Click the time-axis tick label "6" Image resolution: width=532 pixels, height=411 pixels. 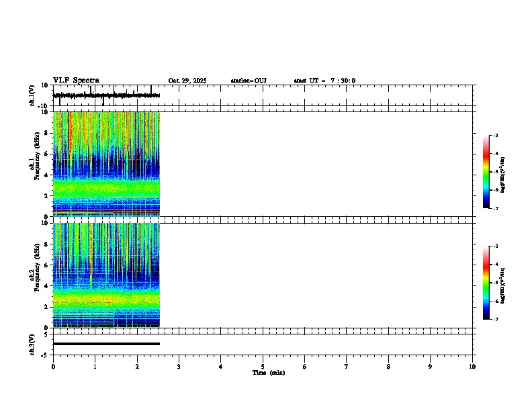304,367
